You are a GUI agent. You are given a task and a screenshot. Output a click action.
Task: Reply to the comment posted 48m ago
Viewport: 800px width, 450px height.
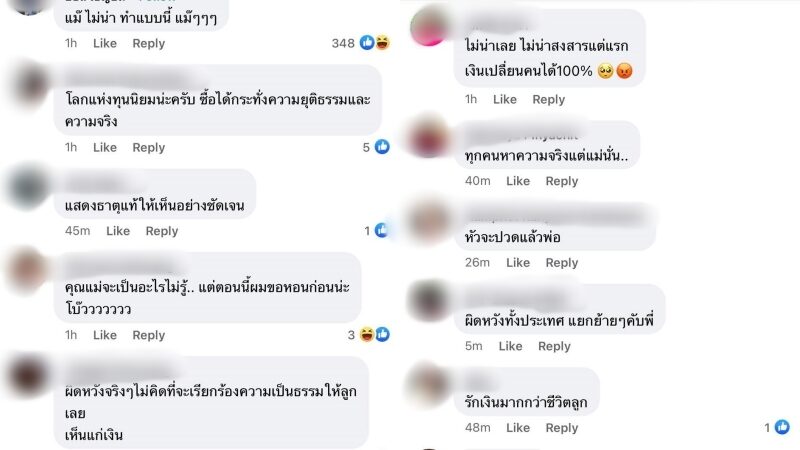click(562, 428)
